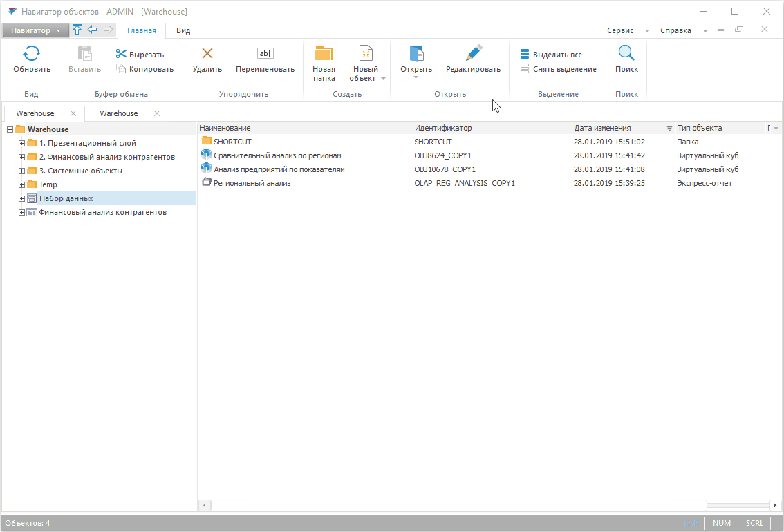Open the dropdown arrow under Открыть
784x532 pixels.
coord(416,77)
